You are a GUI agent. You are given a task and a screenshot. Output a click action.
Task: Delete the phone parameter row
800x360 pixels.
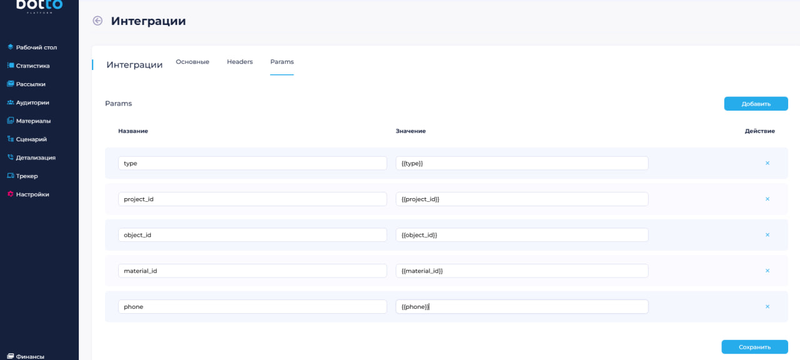click(x=767, y=306)
